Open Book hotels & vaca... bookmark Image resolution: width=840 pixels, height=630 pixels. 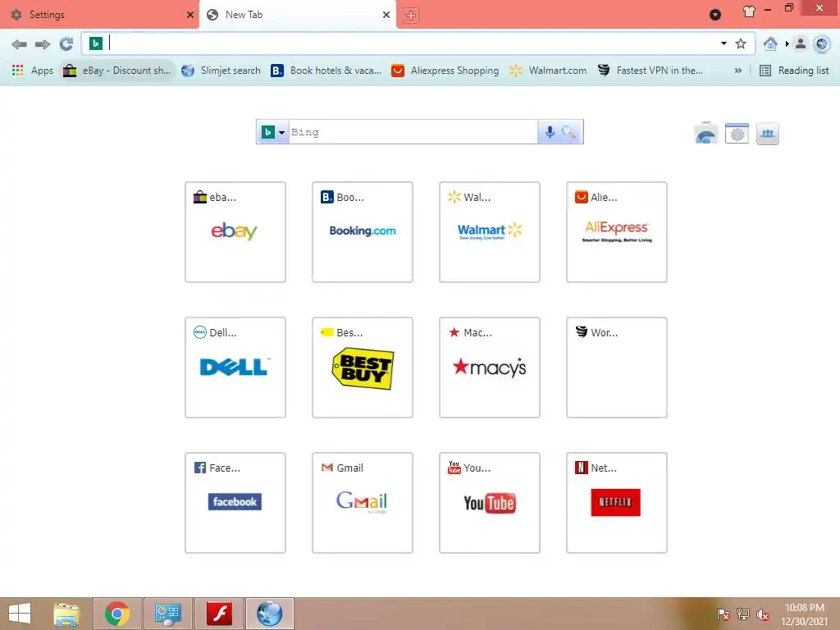[326, 71]
